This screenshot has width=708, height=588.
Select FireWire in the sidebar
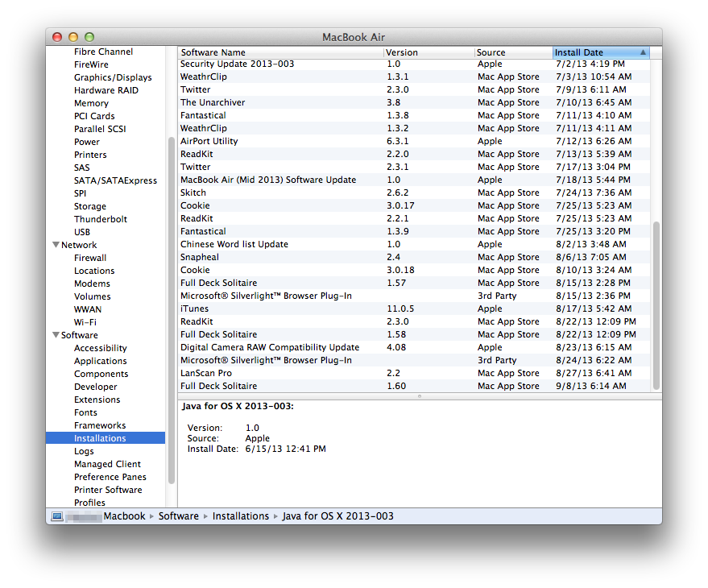91,64
